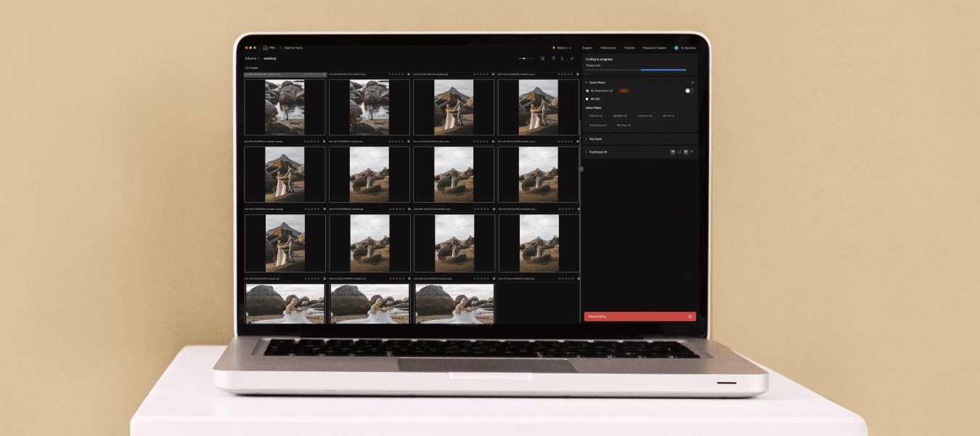980x436 pixels.
Task: Click the refresh icon in Duplicates row
Action: (679, 152)
